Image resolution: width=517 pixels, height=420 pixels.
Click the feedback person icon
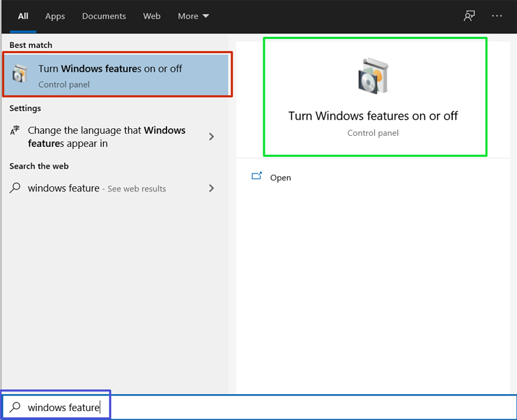coord(469,16)
